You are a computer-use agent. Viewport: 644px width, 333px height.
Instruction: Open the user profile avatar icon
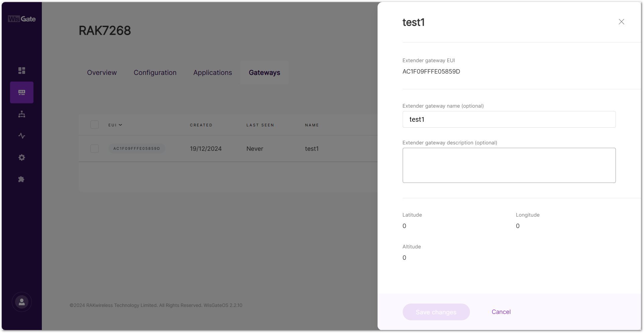point(22,302)
